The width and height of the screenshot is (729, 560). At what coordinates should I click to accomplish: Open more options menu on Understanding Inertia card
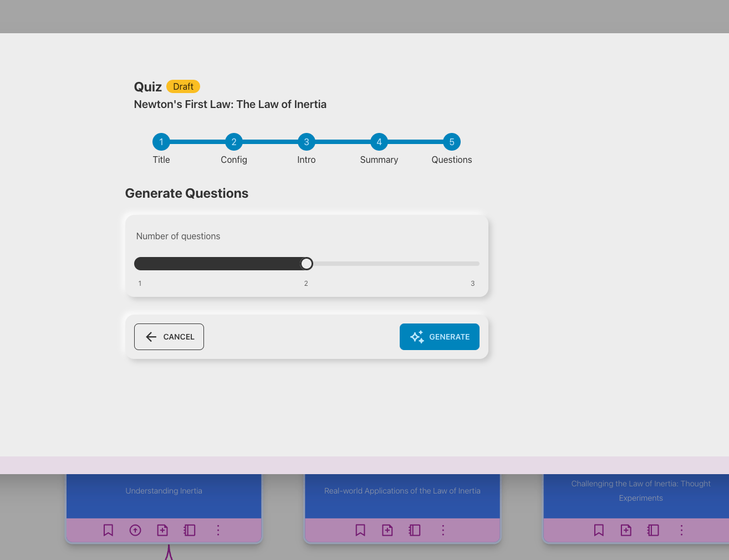218,530
